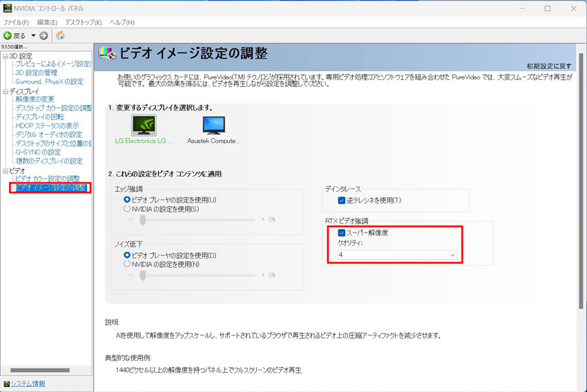The height and width of the screenshot is (392, 587).
Task: Open the クオリティ dropdown showing 4
Action: coord(397,255)
